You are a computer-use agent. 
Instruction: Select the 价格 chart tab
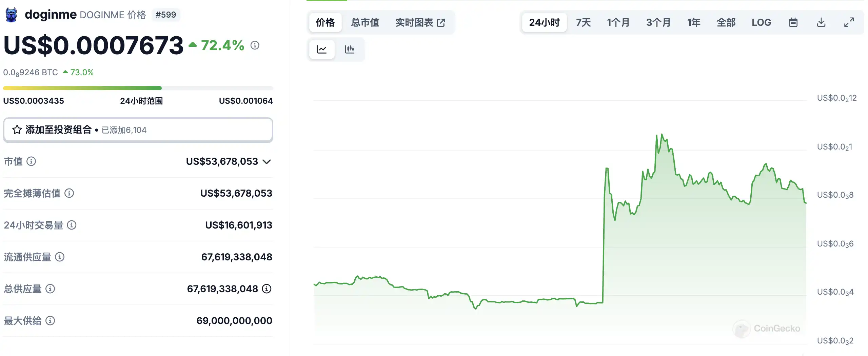point(325,23)
